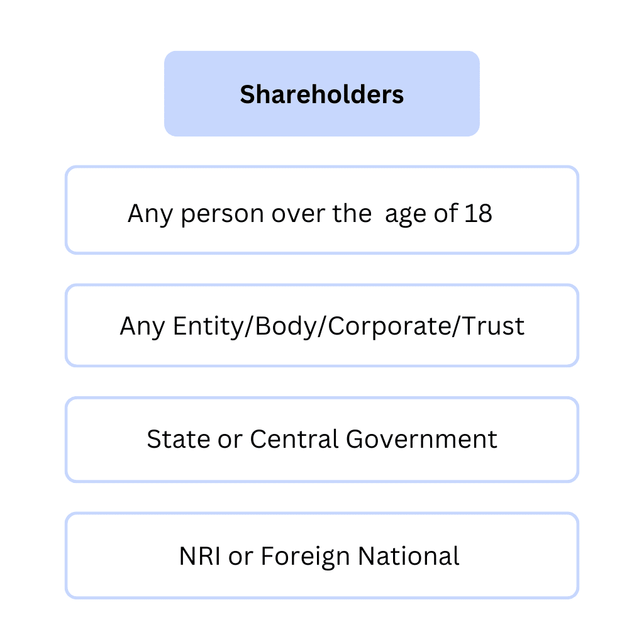Click the word 'Central'
644x644 pixels.
[294, 439]
